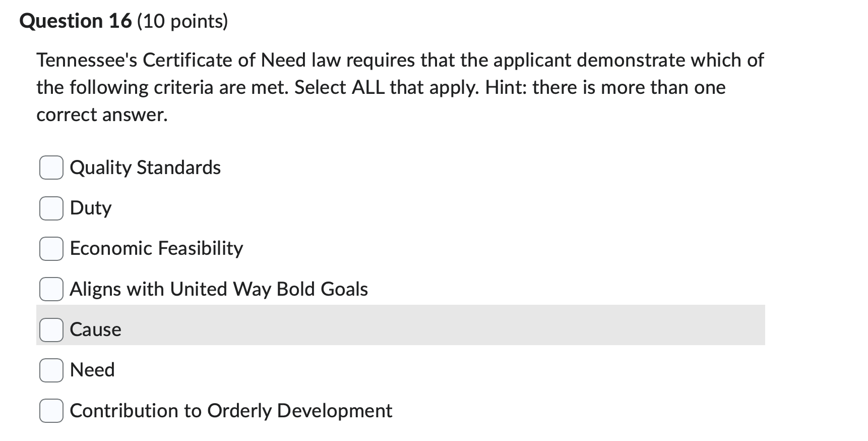The image size is (868, 441).
Task: Click the words 'correct answer.' ending the prompt
Action: pyautogui.click(x=102, y=115)
